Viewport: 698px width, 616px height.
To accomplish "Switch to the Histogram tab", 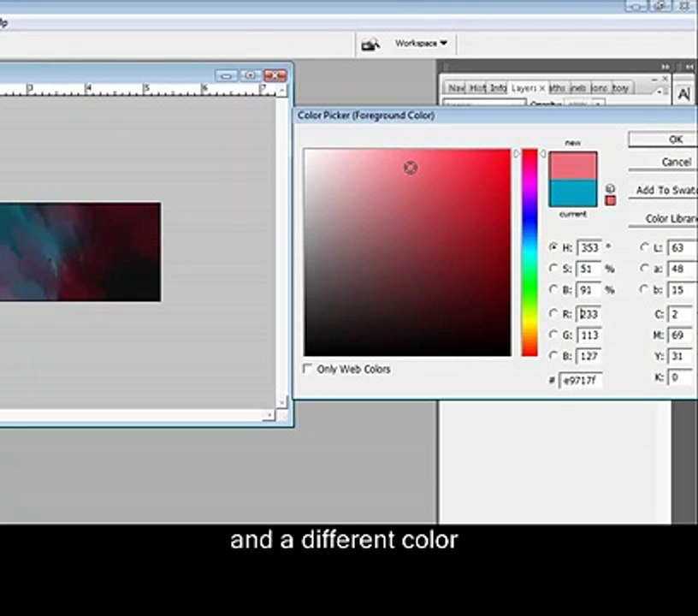I will coord(477,88).
